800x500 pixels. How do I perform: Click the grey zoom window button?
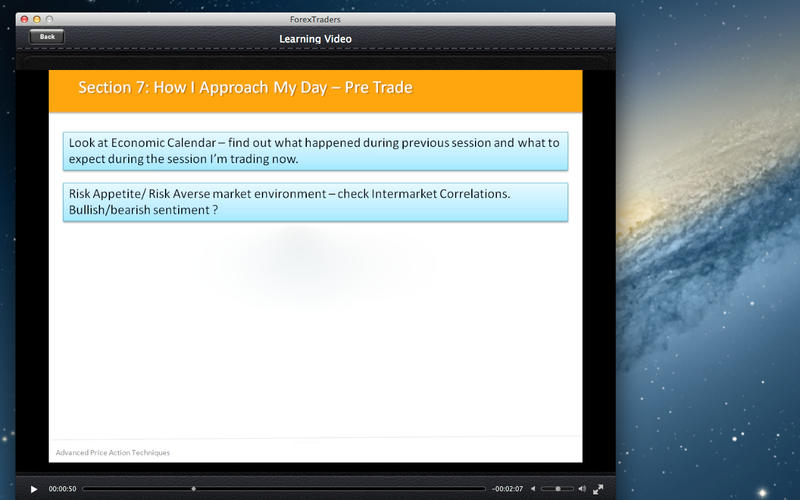(x=50, y=19)
